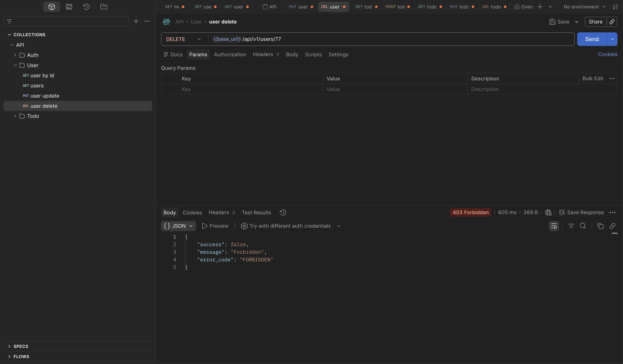Click Try with different auth credentials

(x=286, y=226)
